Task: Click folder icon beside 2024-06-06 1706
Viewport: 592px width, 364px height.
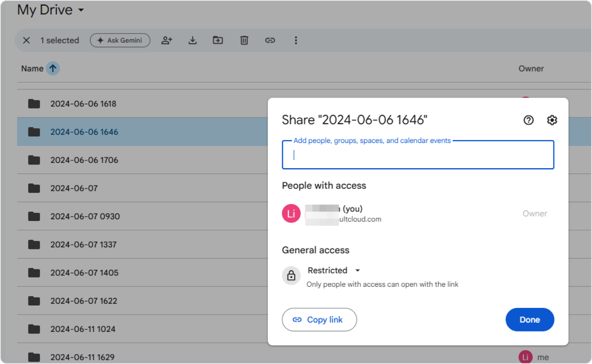Action: click(34, 160)
